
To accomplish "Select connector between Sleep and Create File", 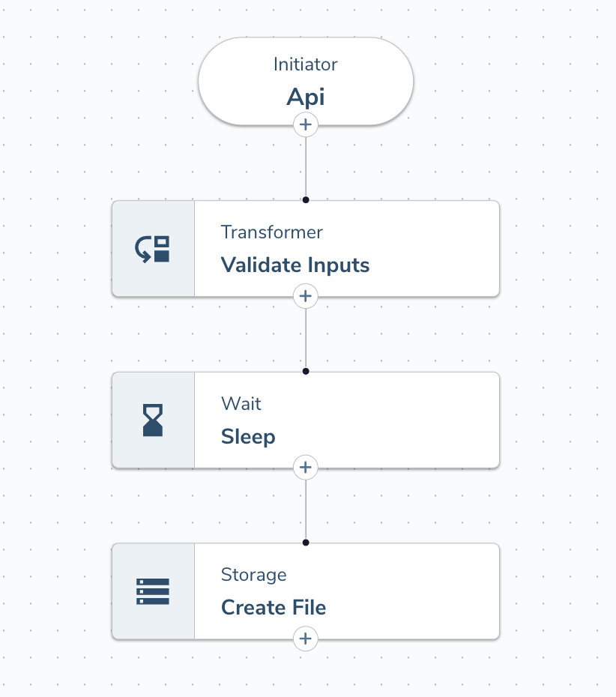I will 305,510.
